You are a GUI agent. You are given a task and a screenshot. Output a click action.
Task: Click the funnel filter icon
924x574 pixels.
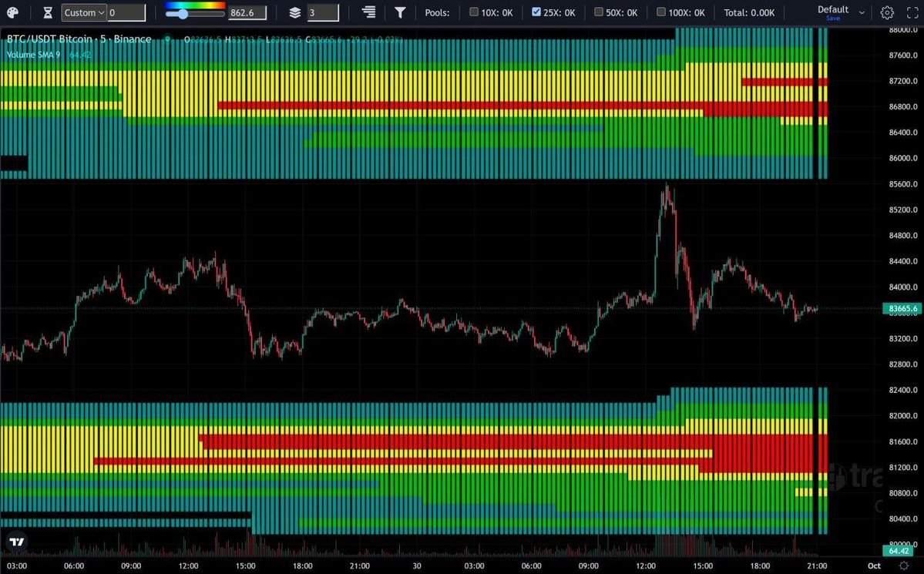coord(399,12)
